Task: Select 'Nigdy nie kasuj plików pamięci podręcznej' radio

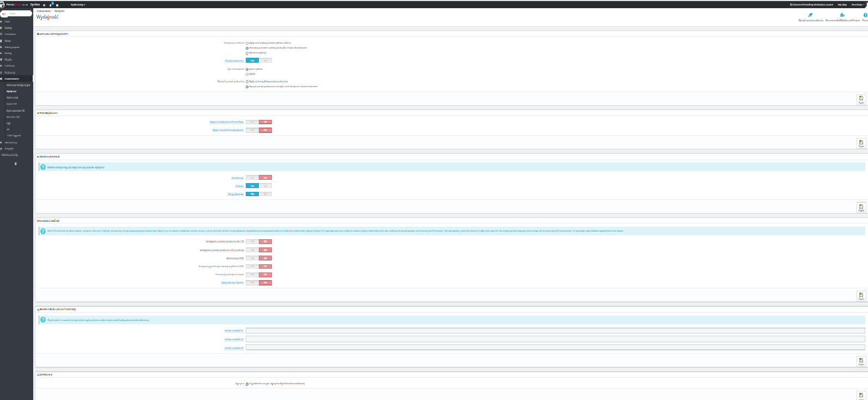Action: (x=247, y=82)
